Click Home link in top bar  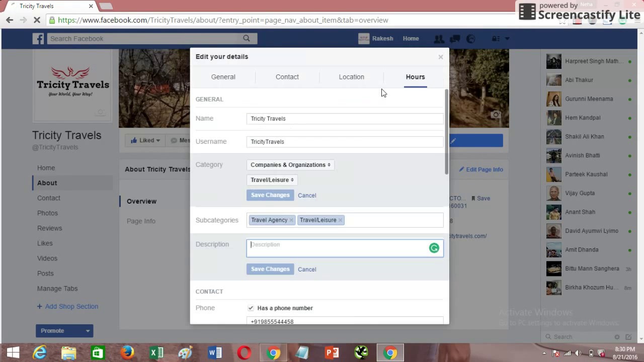pyautogui.click(x=411, y=39)
